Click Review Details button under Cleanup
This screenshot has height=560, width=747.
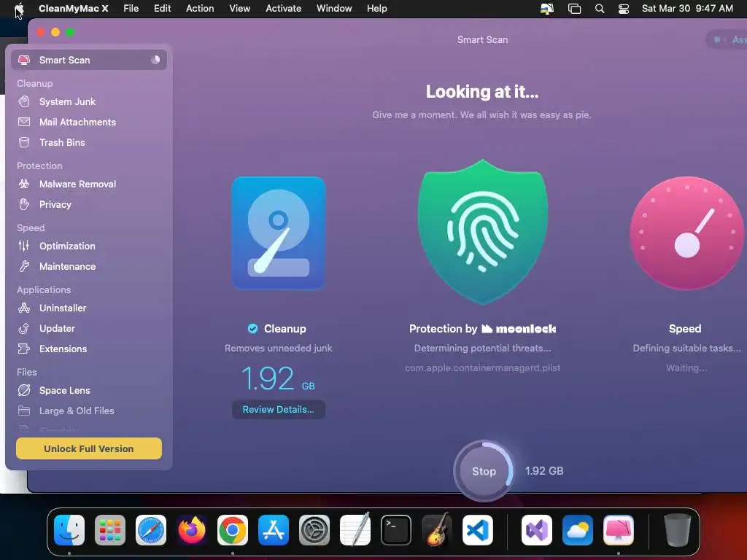coord(278,410)
